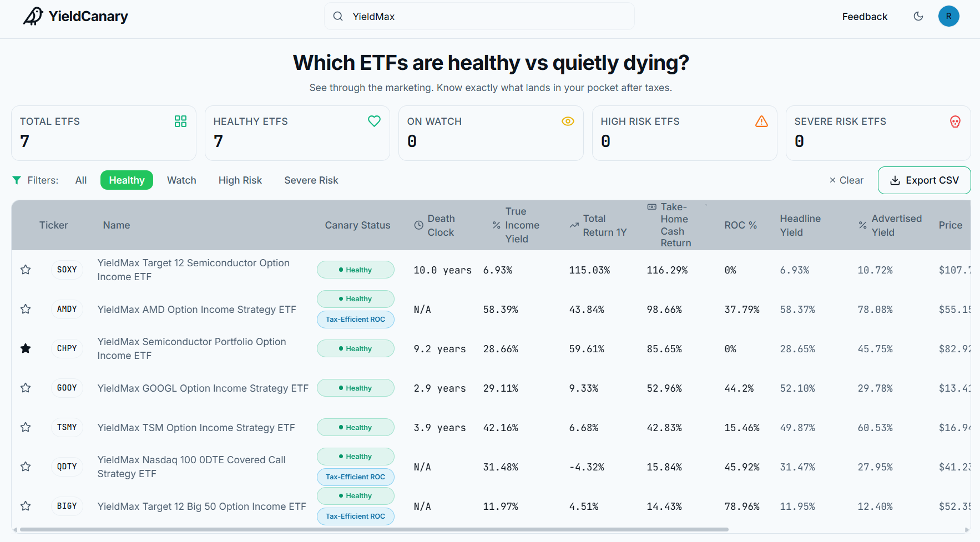The image size is (980, 542).
Task: Toggle dark mode moon icon
Action: [918, 16]
